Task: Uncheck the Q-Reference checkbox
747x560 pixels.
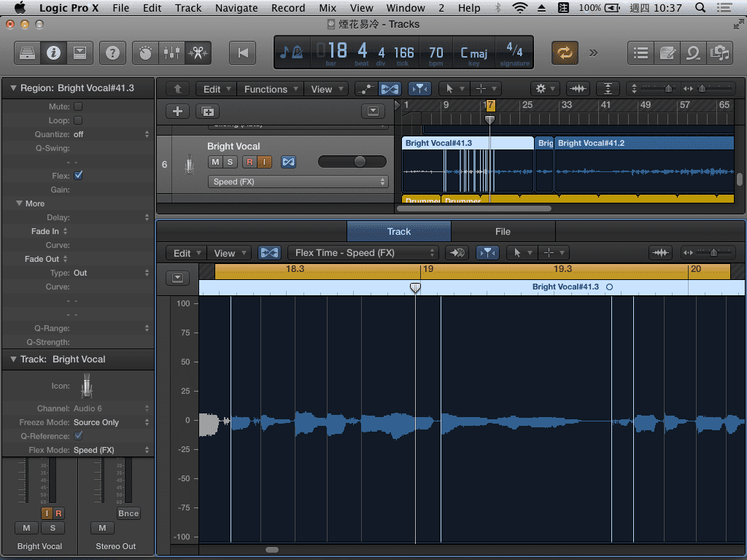Action: click(78, 436)
